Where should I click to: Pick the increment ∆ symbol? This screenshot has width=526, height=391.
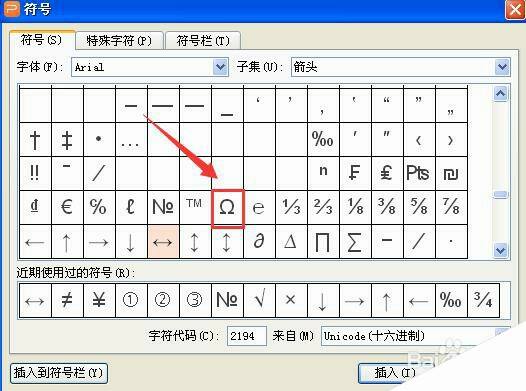(291, 242)
